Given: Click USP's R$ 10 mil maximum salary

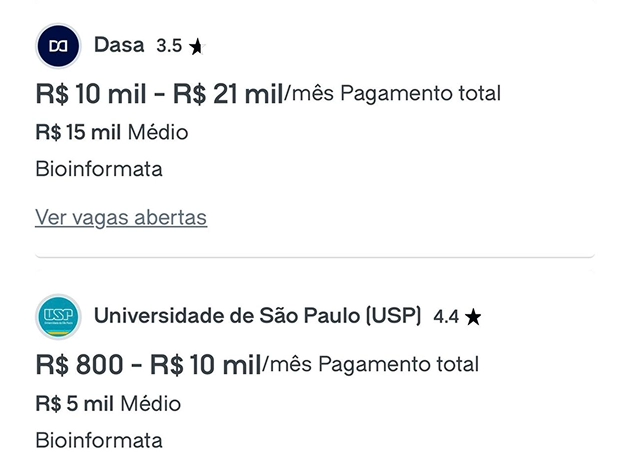Looking at the screenshot, I should click(x=206, y=366).
